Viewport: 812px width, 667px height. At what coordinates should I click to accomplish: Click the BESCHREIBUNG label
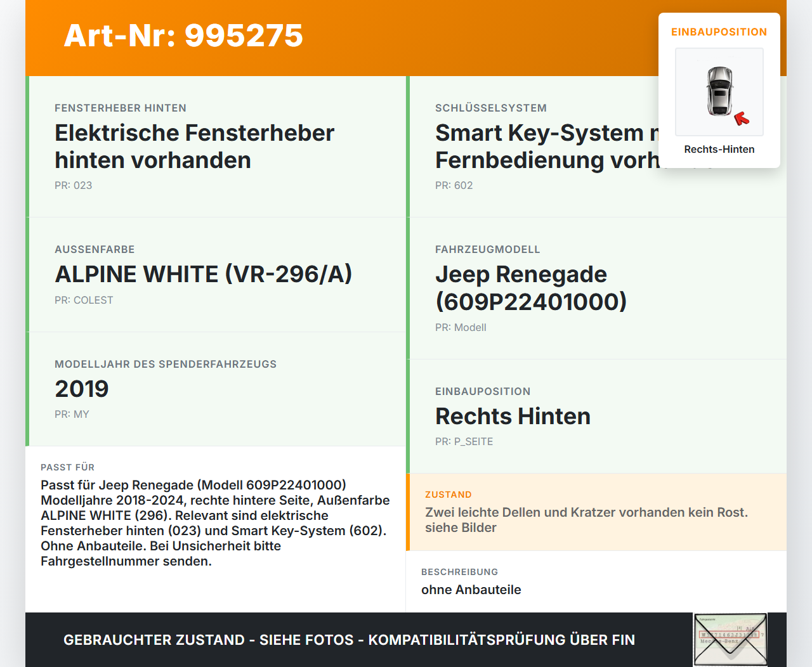click(x=460, y=572)
